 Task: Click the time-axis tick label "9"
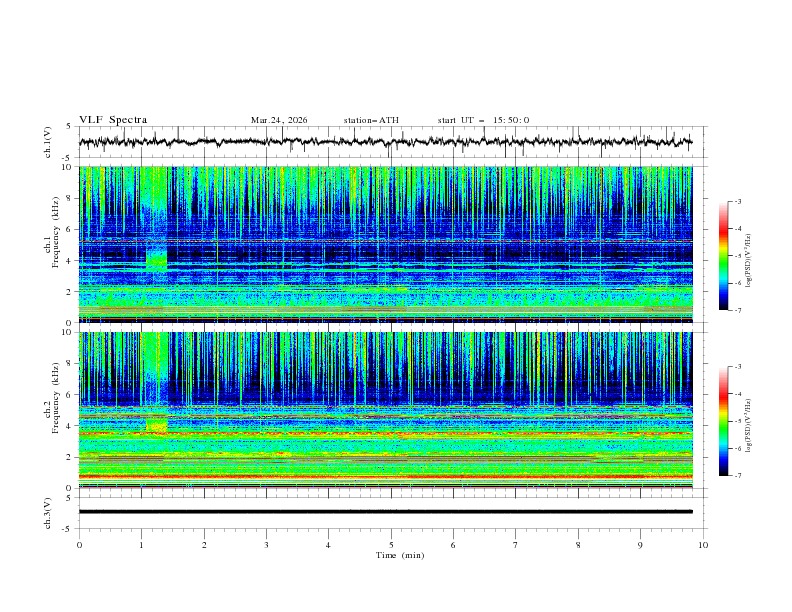(x=640, y=545)
